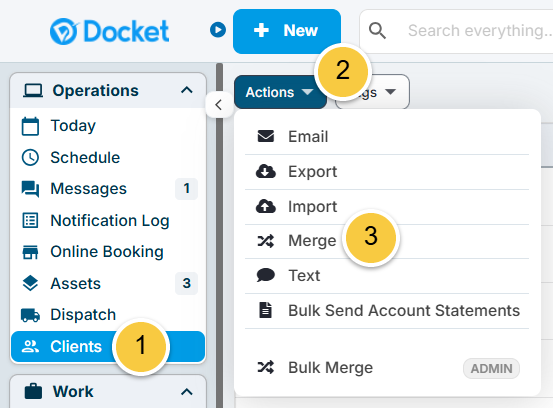Open the Notification Log
This screenshot has height=408, width=553.
click(110, 221)
